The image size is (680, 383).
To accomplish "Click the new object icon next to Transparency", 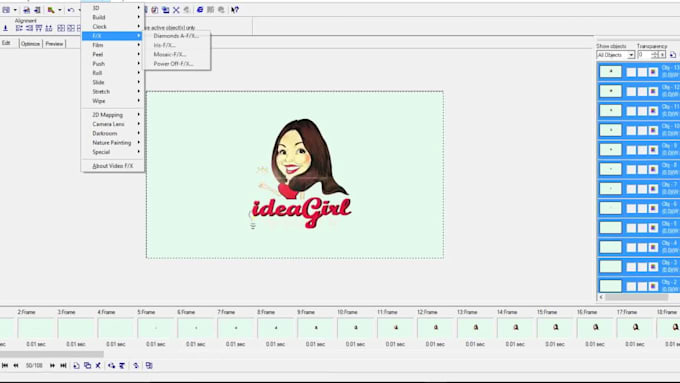I will [x=673, y=55].
